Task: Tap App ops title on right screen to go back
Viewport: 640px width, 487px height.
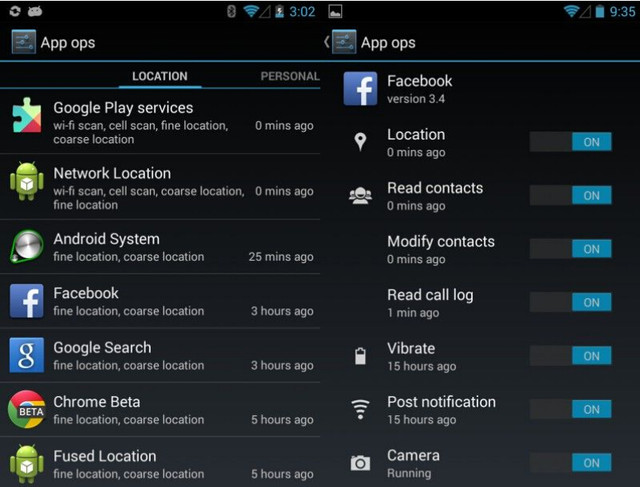Action: pyautogui.click(x=388, y=43)
